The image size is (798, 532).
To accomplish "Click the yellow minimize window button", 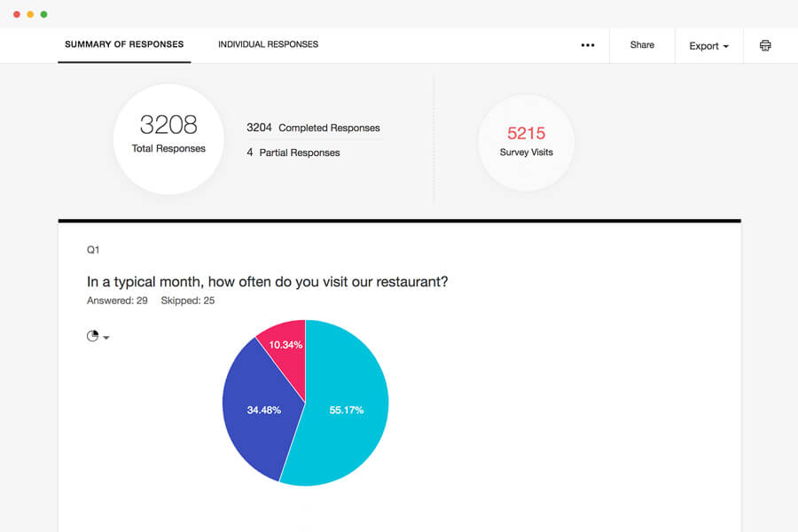I will pos(30,14).
